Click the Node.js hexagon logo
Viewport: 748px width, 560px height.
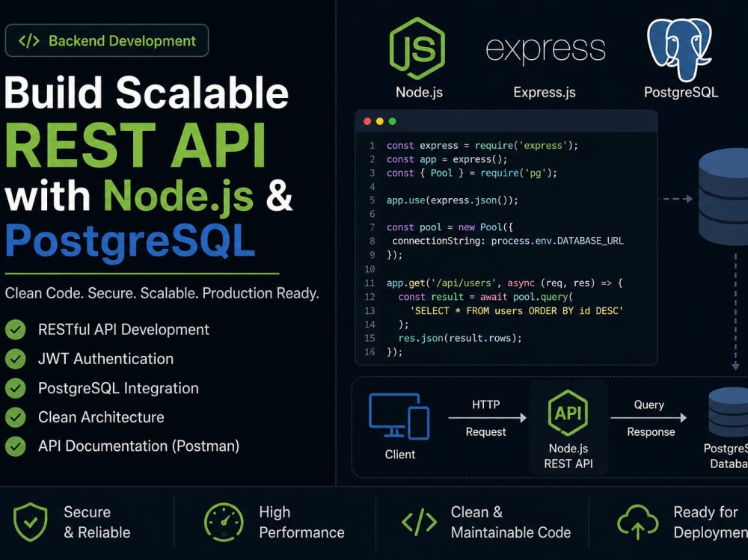pyautogui.click(x=417, y=49)
